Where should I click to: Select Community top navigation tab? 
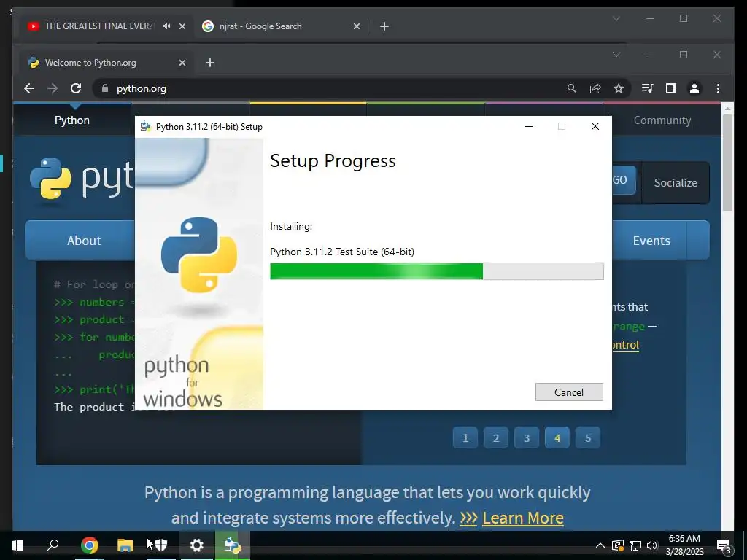click(662, 120)
